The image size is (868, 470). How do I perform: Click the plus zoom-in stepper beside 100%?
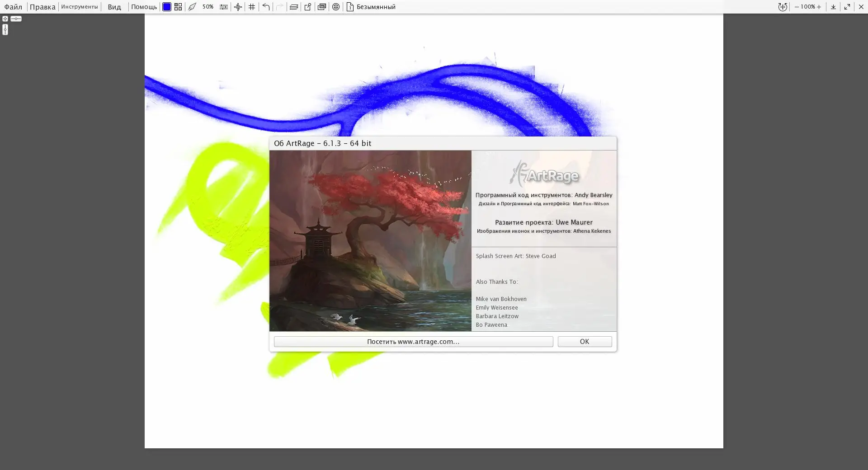[819, 7]
